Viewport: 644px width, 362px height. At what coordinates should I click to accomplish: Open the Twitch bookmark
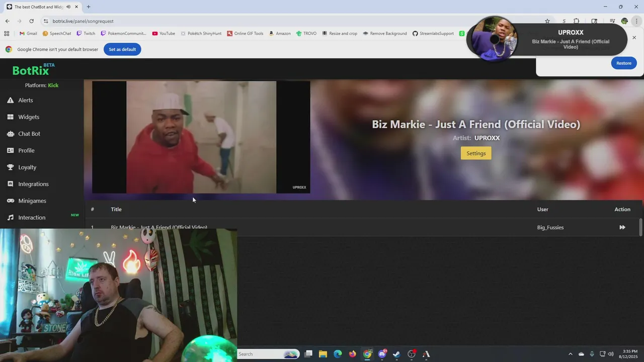coord(86,33)
